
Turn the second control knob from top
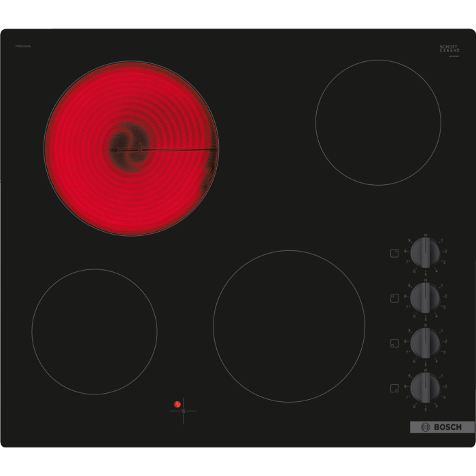coord(425,297)
